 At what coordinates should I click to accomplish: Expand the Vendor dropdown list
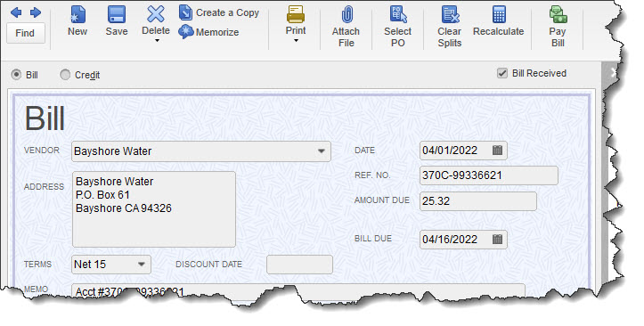(x=322, y=151)
